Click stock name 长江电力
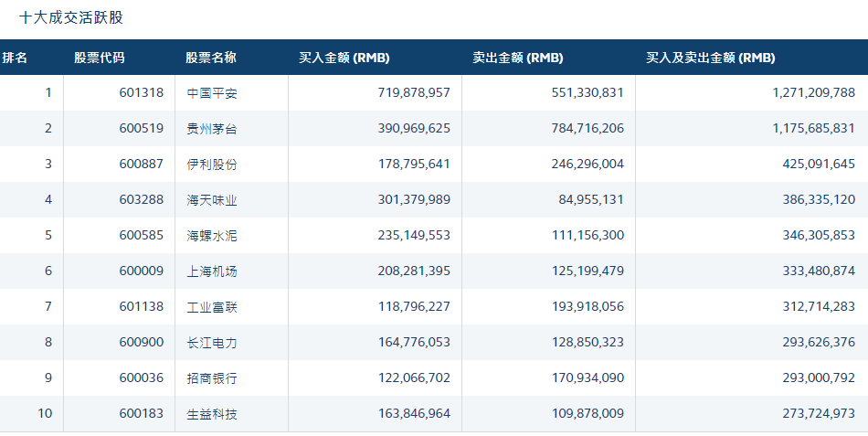This screenshot has height=436, width=868. tap(212, 343)
